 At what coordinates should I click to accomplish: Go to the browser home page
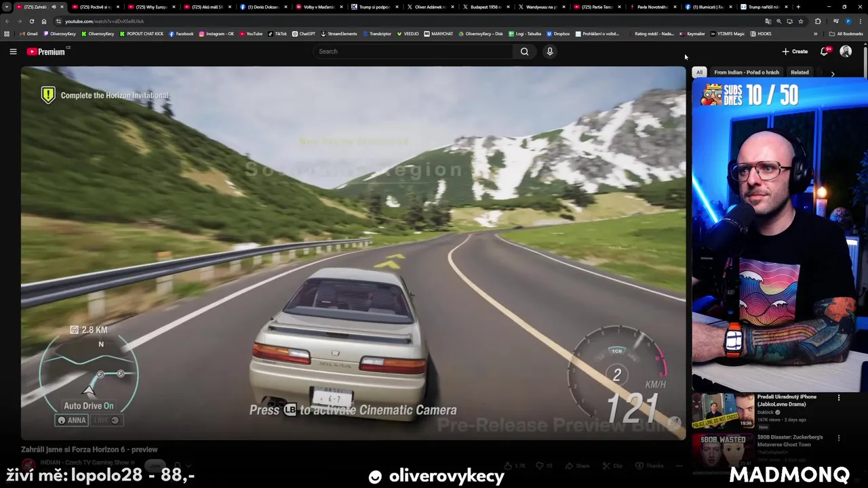(x=44, y=21)
